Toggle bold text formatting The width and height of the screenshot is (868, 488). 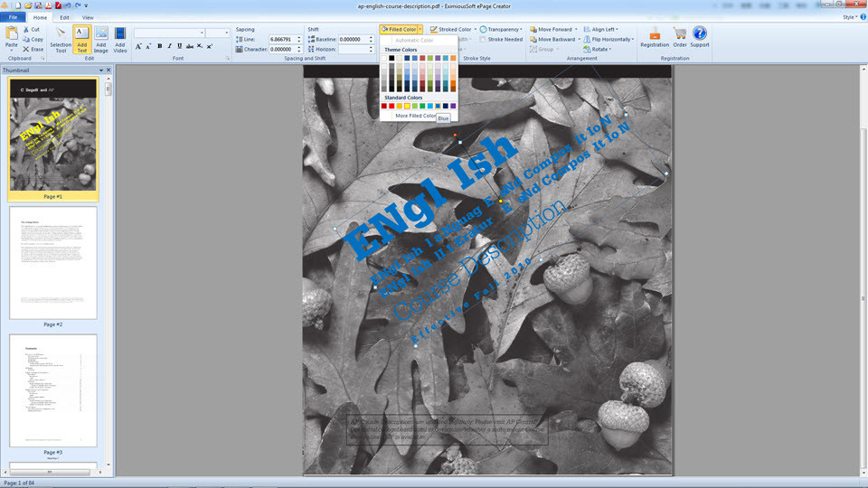(x=159, y=46)
